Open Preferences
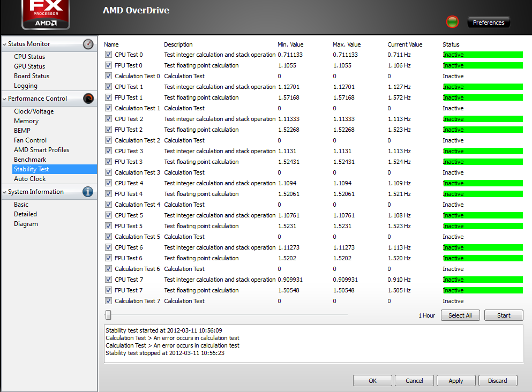Image resolution: width=532 pixels, height=392 pixels. (x=489, y=22)
